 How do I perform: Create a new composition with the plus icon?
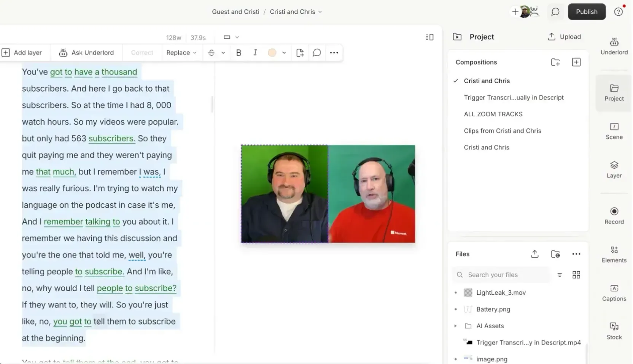[x=576, y=62]
